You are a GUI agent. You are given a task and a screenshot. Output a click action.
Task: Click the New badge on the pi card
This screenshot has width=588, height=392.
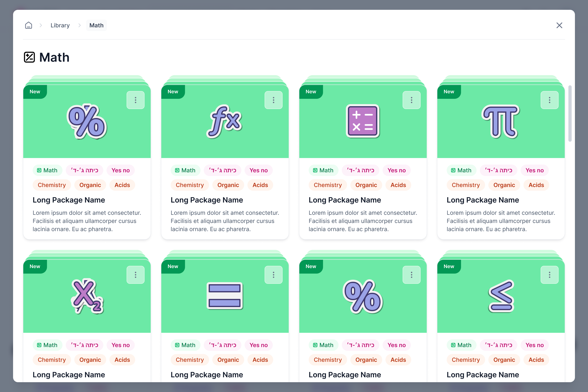pos(449,92)
